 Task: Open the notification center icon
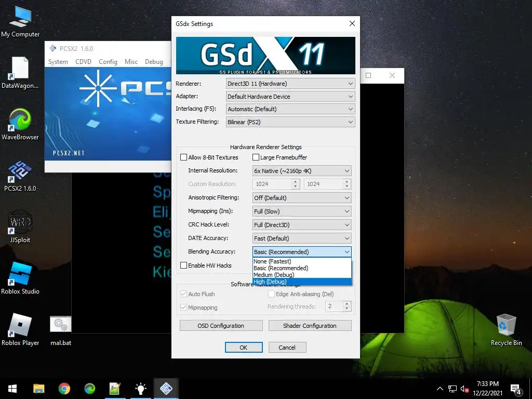coord(515,389)
